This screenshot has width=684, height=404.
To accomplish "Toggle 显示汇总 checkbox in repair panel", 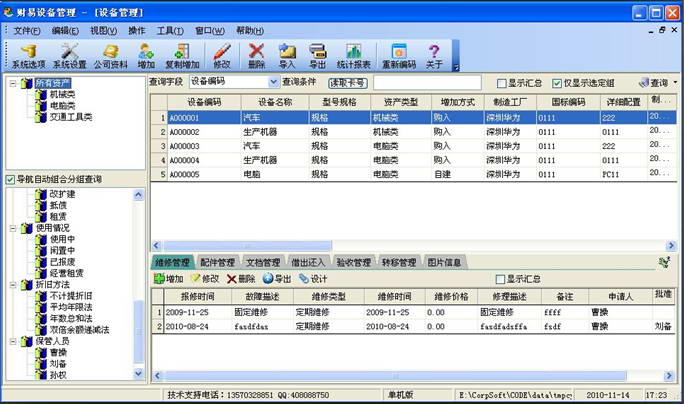I will 500,279.
